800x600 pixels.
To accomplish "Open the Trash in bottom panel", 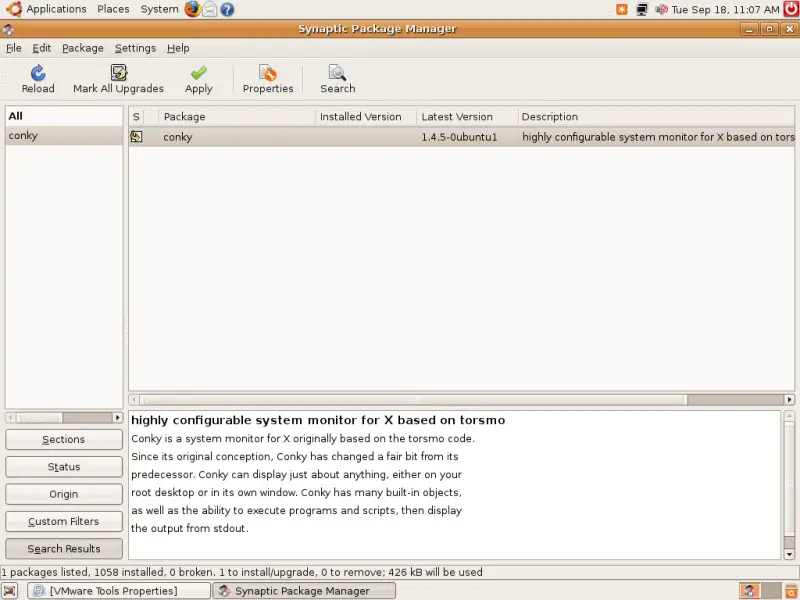I will click(x=791, y=591).
